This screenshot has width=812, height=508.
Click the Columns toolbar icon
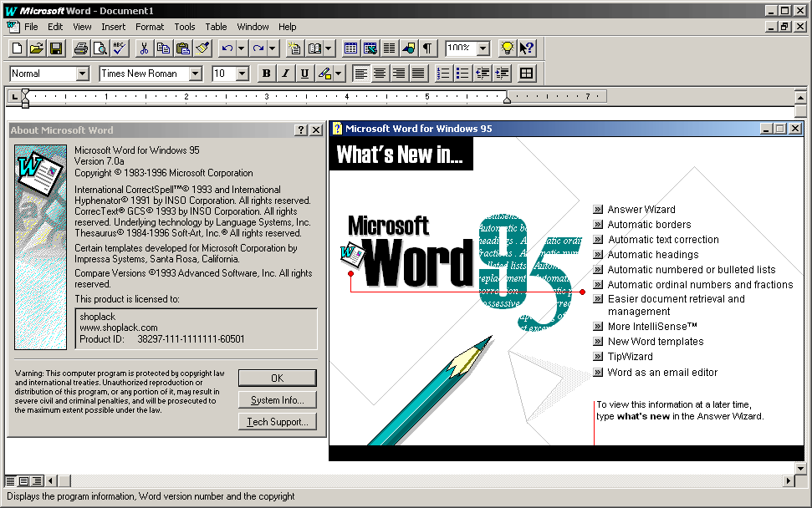[x=389, y=48]
